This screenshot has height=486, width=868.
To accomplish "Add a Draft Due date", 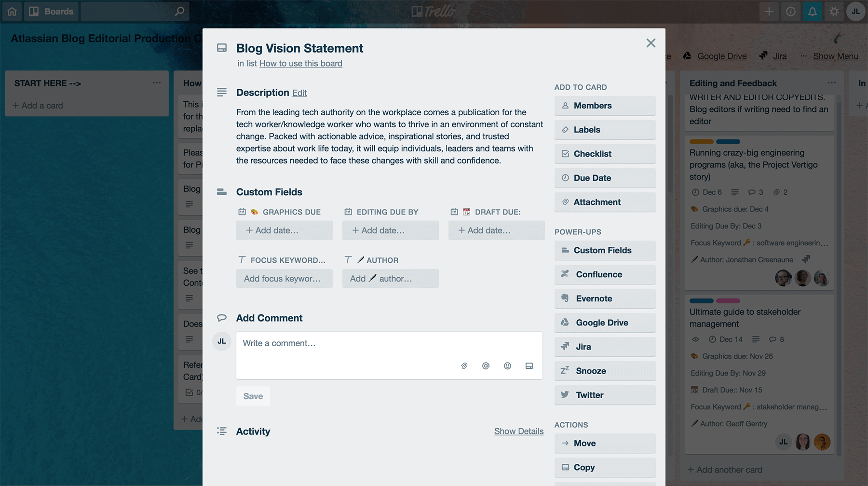I will coord(497,230).
